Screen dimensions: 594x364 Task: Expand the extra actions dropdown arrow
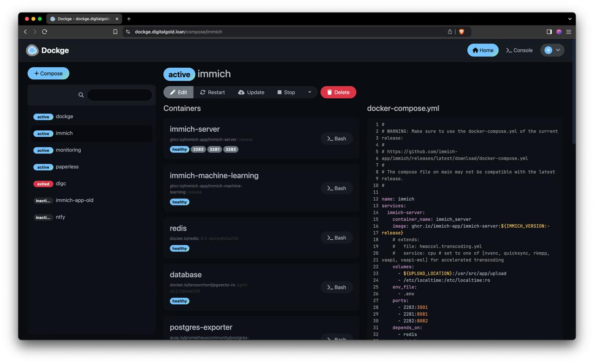[310, 92]
